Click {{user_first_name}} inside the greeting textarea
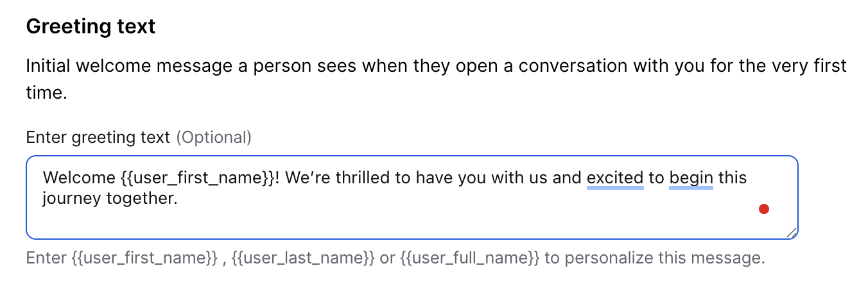This screenshot has width=868, height=291. tap(196, 178)
